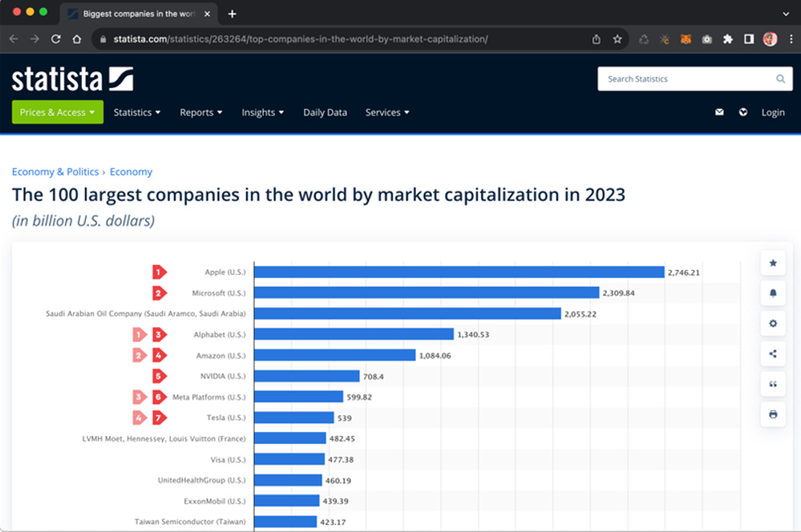Click the Alphabet (U.S.) bar
Screen dimensions: 801x532
[x=354, y=334]
